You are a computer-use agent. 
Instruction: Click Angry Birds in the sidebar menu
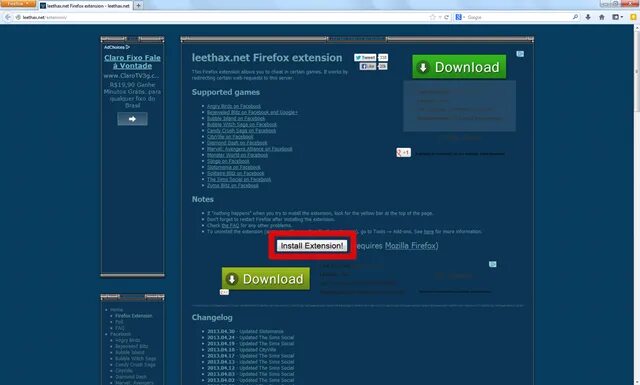pos(128,340)
